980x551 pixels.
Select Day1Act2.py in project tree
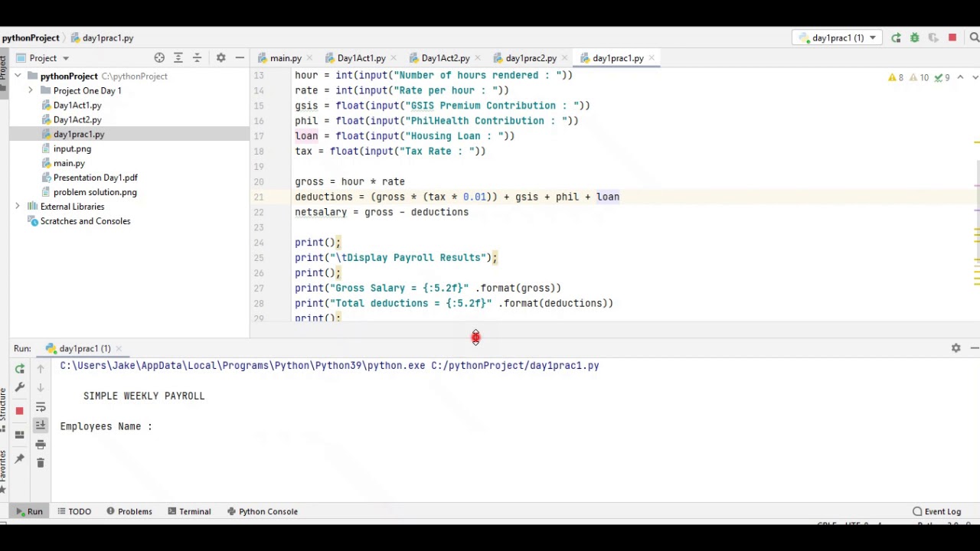pos(77,120)
